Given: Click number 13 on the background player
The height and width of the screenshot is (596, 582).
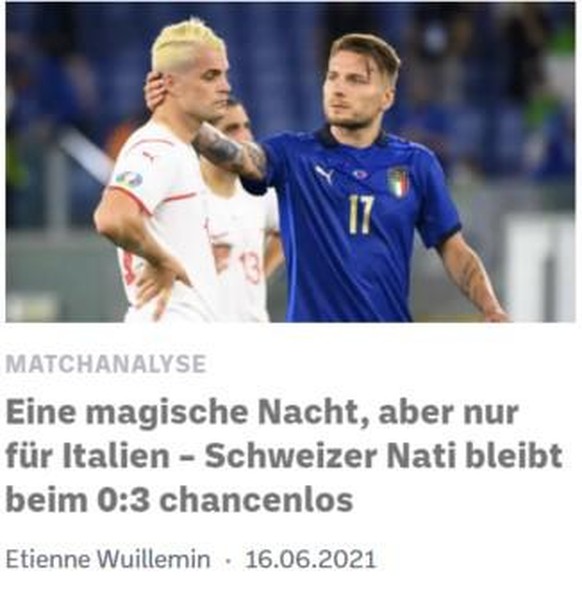Looking at the screenshot, I should [x=250, y=268].
